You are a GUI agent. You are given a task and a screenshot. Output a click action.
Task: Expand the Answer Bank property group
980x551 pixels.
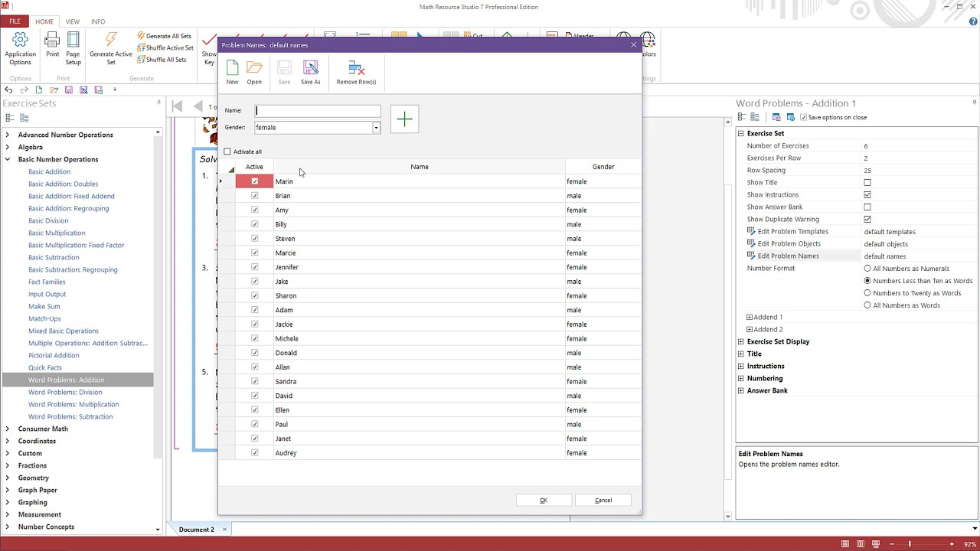coord(740,390)
